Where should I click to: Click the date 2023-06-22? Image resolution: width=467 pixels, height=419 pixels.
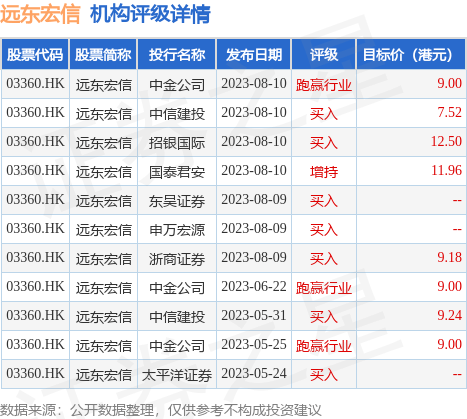point(254,286)
